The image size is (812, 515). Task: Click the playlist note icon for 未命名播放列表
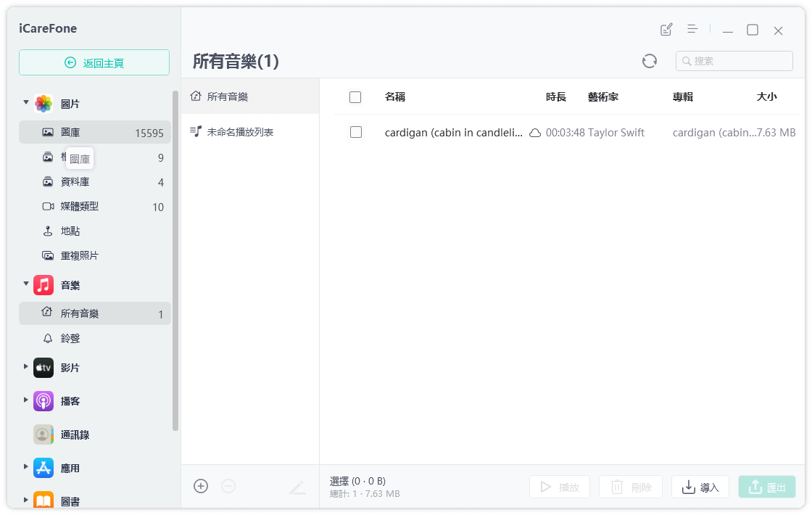[x=196, y=131]
